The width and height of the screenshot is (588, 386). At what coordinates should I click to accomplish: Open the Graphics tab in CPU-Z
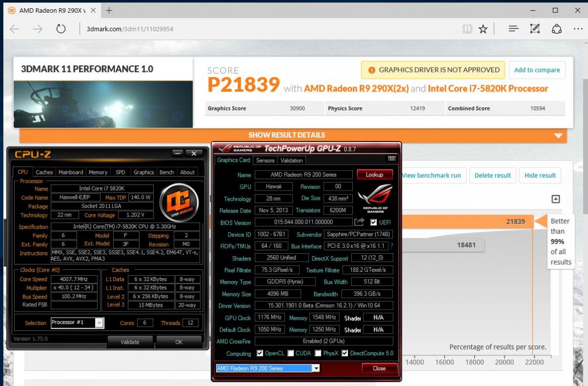(x=144, y=172)
